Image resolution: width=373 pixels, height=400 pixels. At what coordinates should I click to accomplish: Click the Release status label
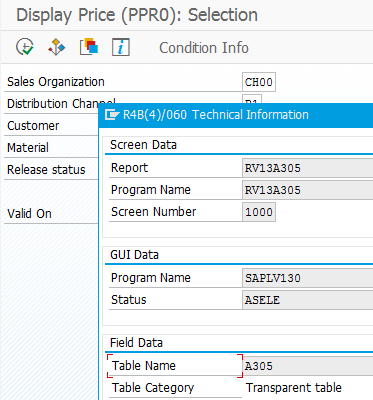click(x=46, y=170)
